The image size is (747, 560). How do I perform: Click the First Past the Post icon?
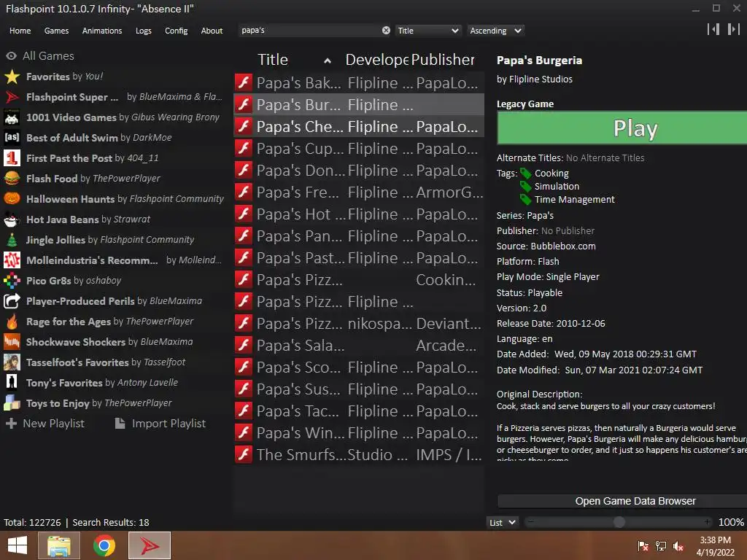click(x=12, y=158)
